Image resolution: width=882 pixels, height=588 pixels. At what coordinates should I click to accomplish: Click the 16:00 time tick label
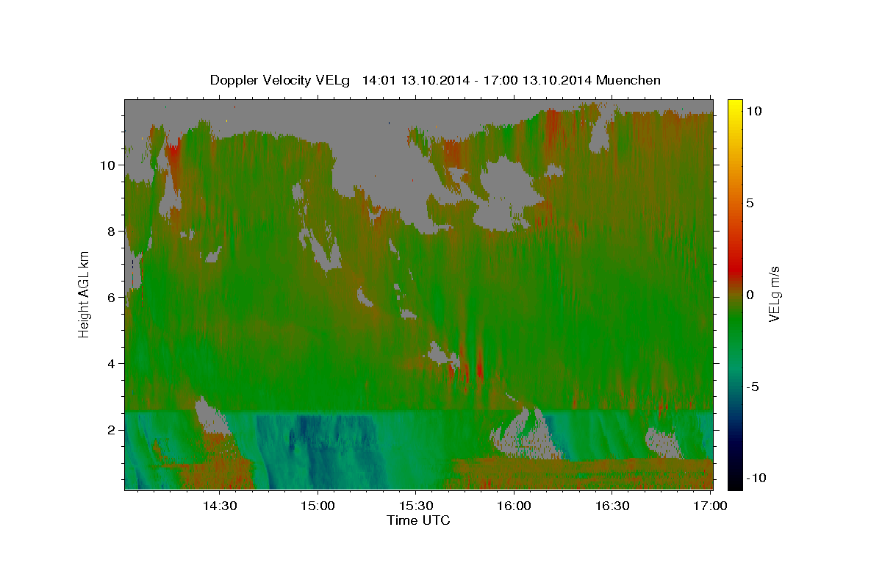point(514,506)
